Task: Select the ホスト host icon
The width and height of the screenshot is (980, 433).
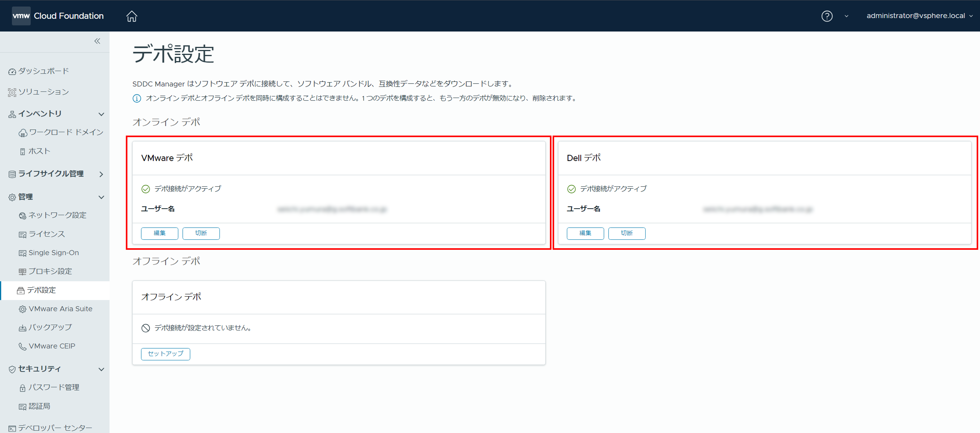Action: coord(22,152)
